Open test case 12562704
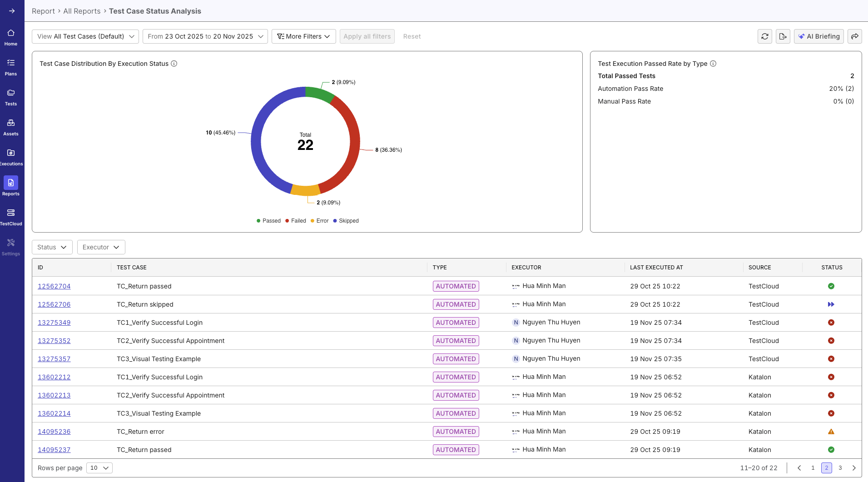The height and width of the screenshot is (482, 868). click(x=54, y=286)
